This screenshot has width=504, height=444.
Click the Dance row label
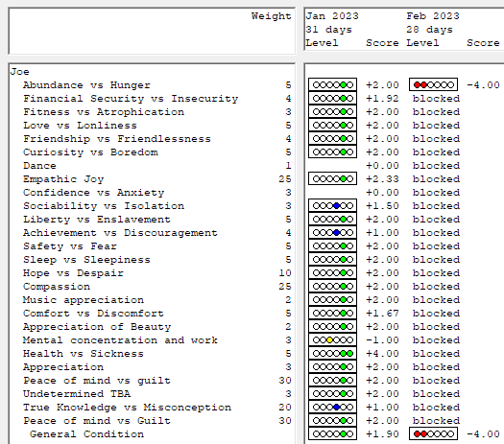[x=39, y=166]
